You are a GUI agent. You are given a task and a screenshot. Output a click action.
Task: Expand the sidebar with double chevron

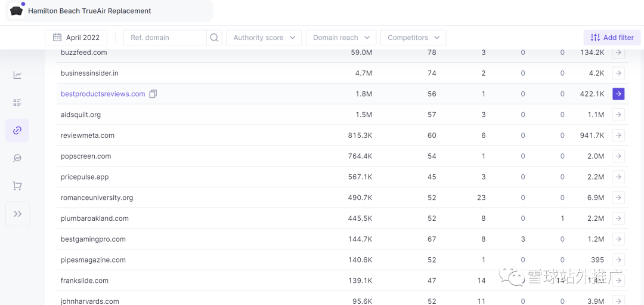tap(17, 214)
